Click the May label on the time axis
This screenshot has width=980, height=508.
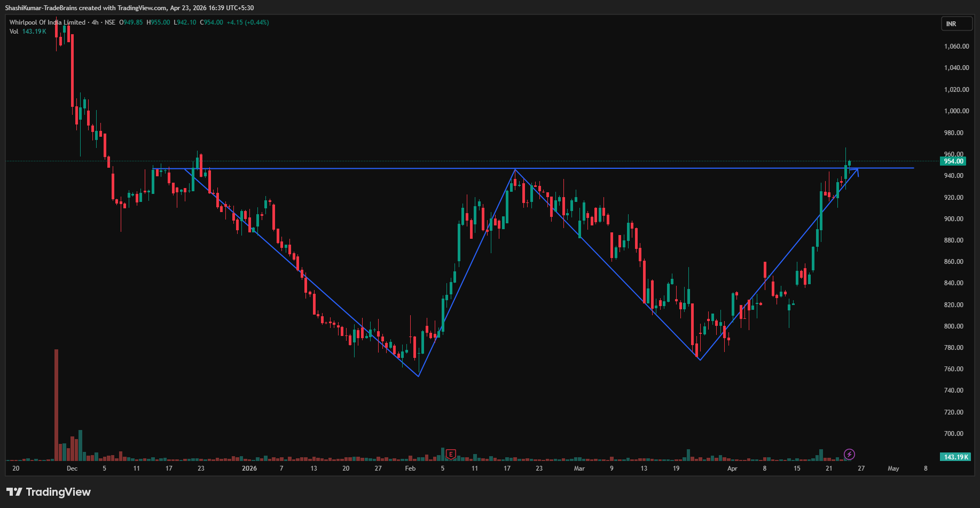click(x=893, y=468)
